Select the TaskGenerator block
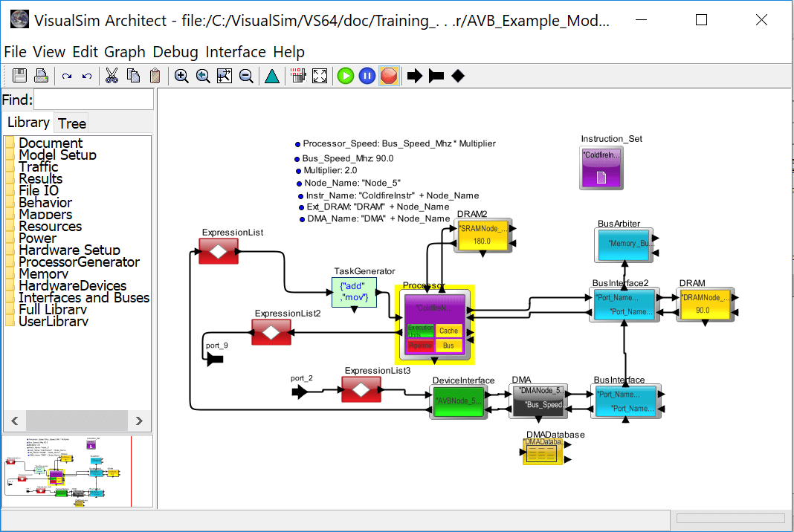Image resolution: width=794 pixels, height=532 pixels. point(354,292)
